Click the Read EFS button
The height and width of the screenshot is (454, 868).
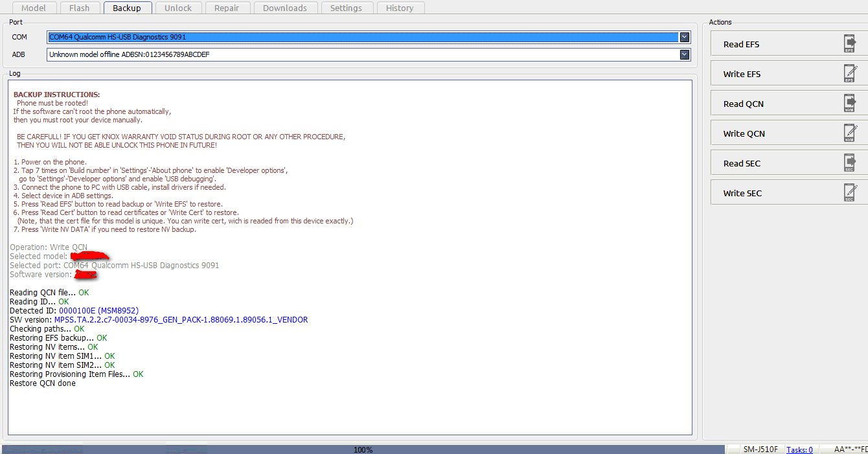point(789,44)
